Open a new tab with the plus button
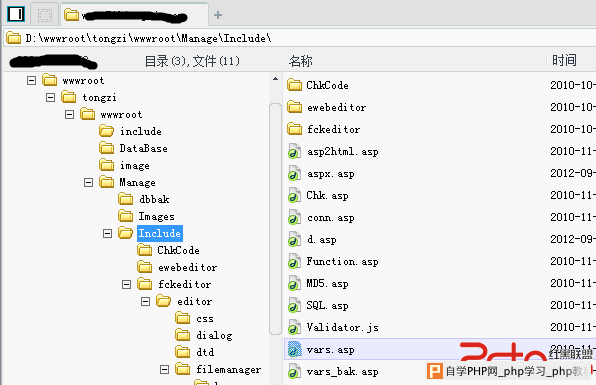The image size is (596, 385). (218, 15)
